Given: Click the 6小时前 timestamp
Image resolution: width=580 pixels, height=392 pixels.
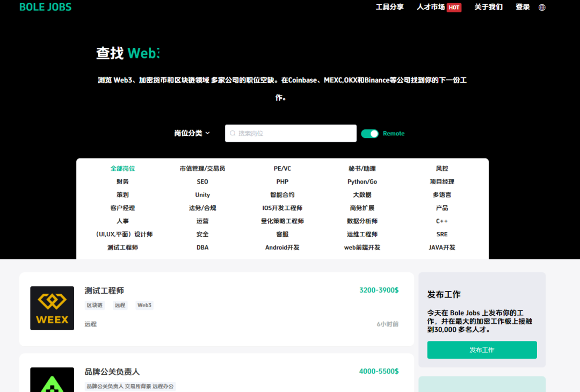Looking at the screenshot, I should (388, 324).
